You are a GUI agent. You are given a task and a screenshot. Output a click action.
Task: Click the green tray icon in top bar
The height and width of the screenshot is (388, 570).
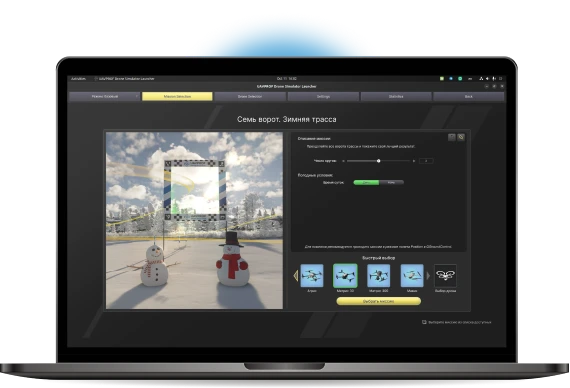(442, 79)
